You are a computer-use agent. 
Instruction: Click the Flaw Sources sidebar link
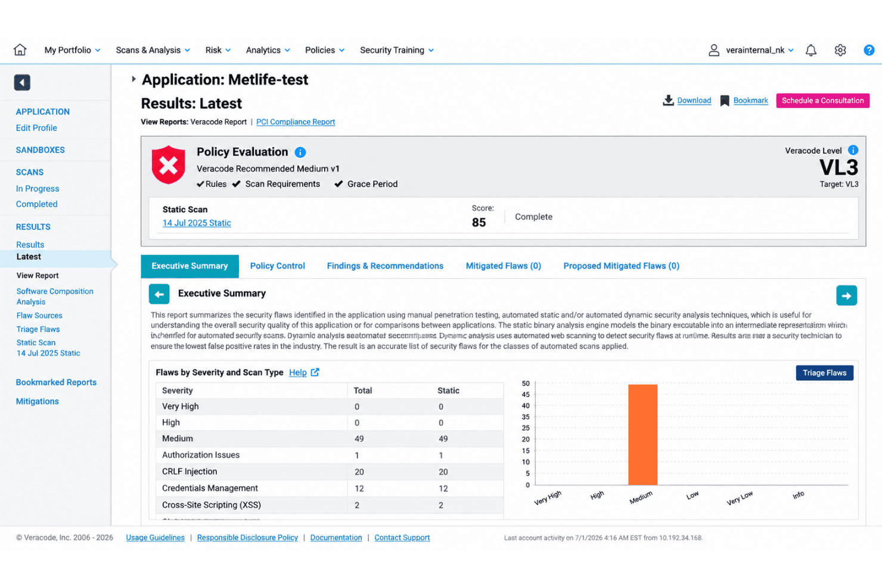(x=39, y=316)
